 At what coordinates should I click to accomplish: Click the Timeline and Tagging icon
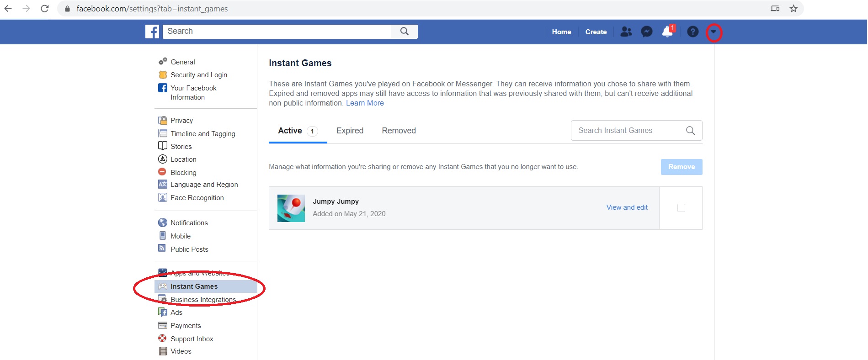click(x=163, y=133)
